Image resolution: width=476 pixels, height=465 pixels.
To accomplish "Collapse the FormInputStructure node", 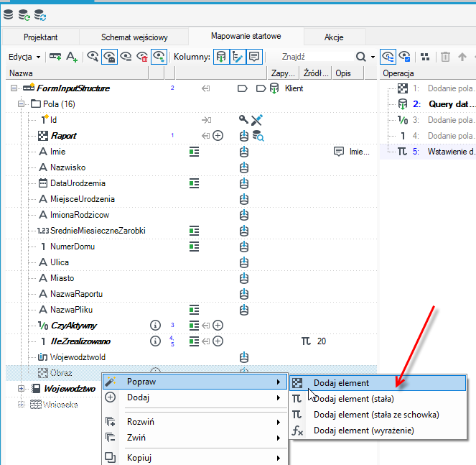I will point(14,88).
